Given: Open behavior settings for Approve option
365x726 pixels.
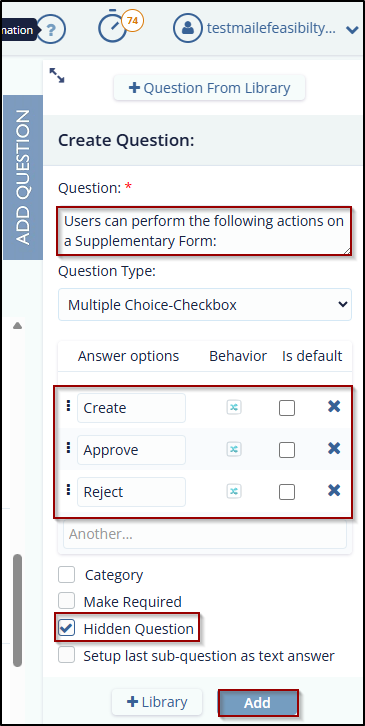Looking at the screenshot, I should click(x=234, y=449).
